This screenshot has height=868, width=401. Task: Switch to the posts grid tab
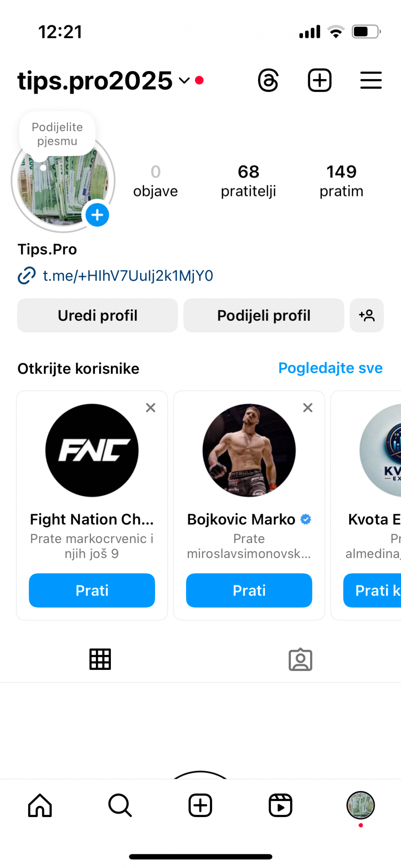pyautogui.click(x=100, y=659)
